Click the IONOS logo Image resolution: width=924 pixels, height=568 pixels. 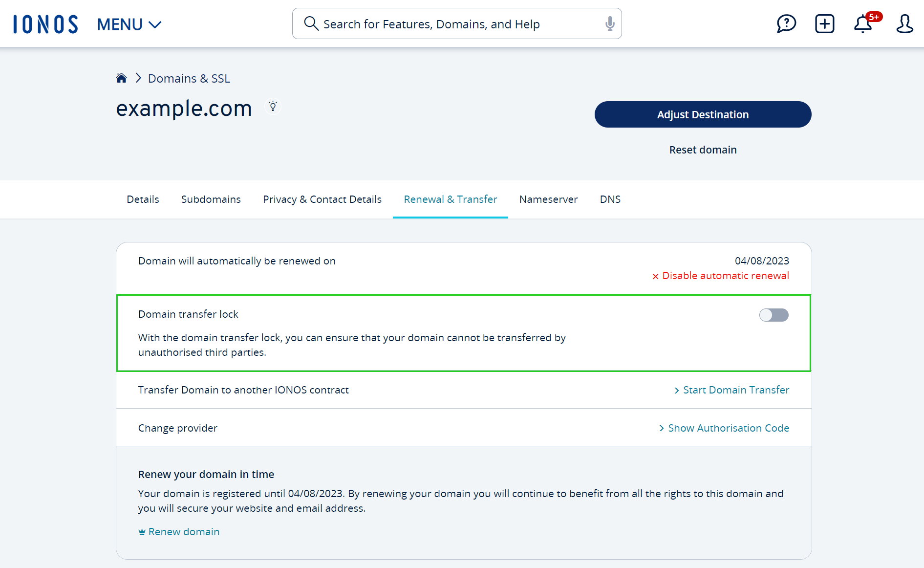coord(45,24)
